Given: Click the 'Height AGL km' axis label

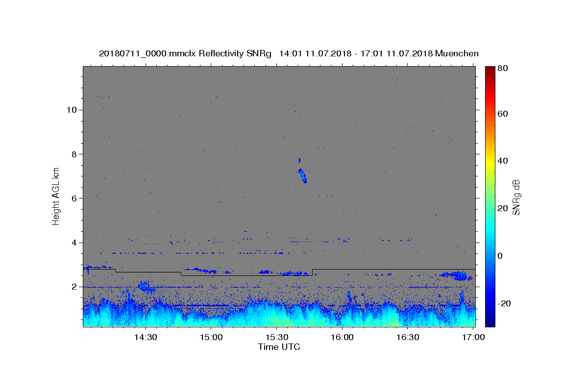Looking at the screenshot, I should tap(56, 196).
